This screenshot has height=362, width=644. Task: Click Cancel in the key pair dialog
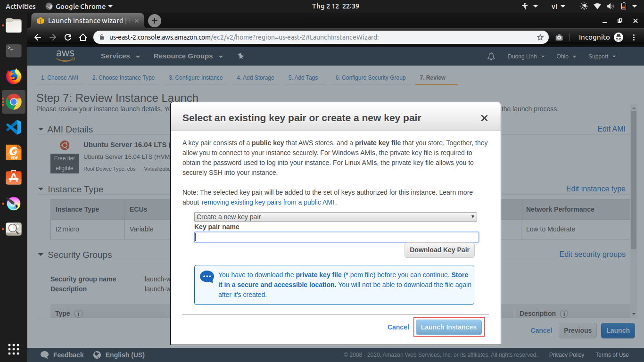(398, 327)
